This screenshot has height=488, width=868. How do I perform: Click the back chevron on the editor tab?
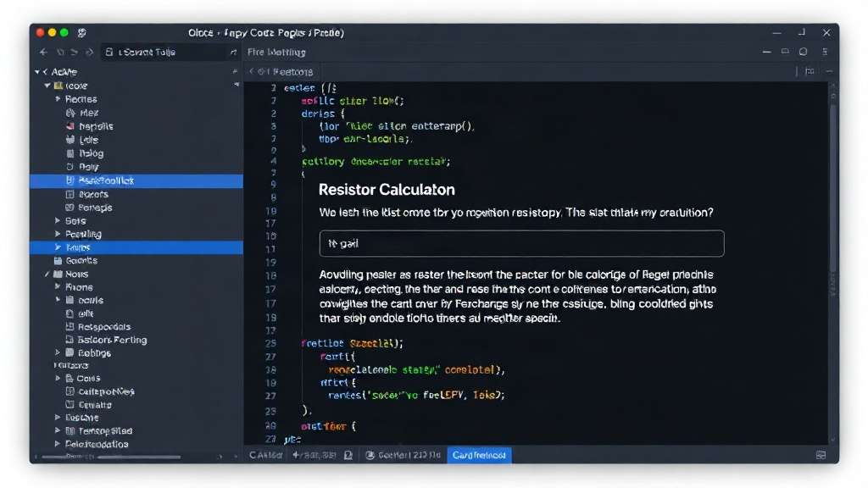(x=251, y=71)
